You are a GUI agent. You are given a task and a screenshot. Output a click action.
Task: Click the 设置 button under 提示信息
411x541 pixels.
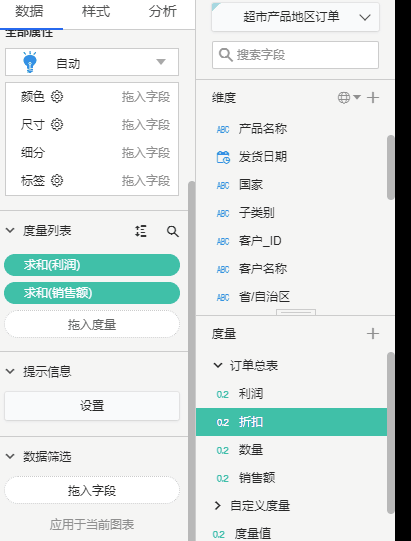pos(92,406)
